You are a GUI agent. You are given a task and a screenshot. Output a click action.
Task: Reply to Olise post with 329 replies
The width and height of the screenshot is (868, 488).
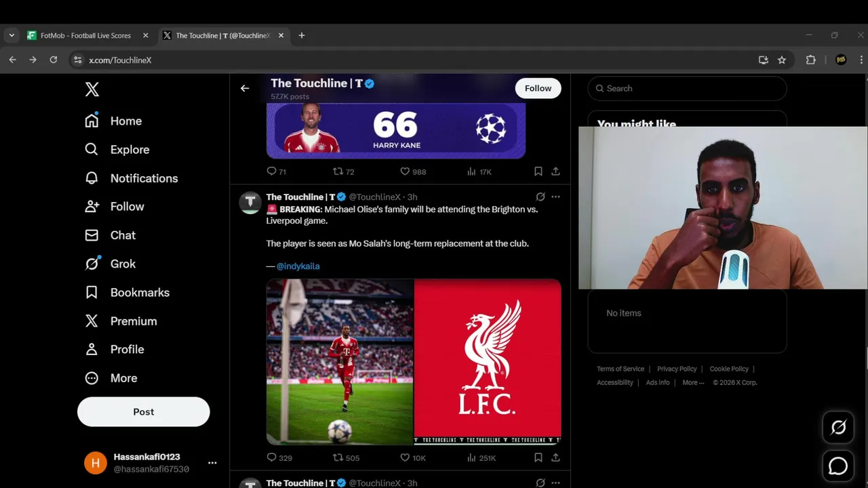pyautogui.click(x=279, y=457)
